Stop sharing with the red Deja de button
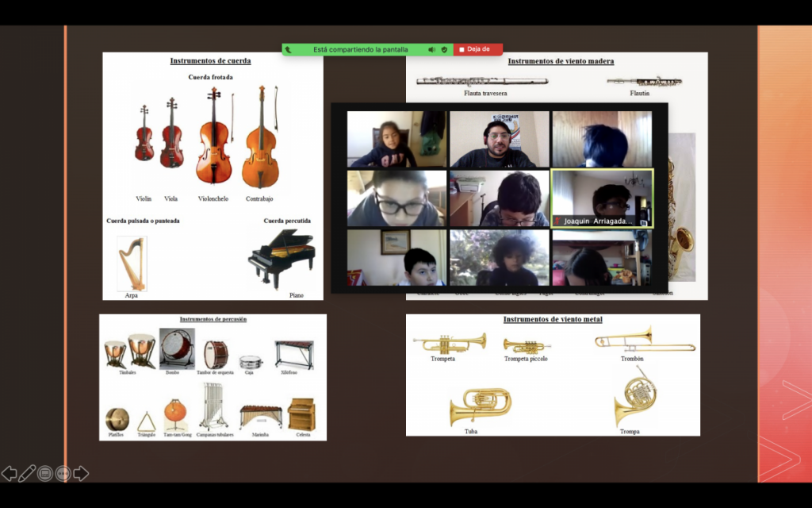This screenshot has width=812, height=508. pyautogui.click(x=477, y=49)
